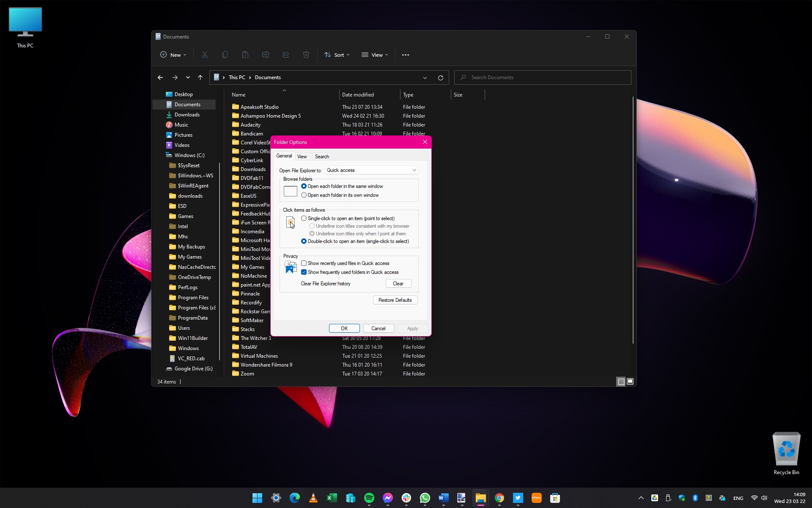This screenshot has width=812, height=508.
Task: Click the Microsoft Word taskbar icon
Action: click(x=442, y=498)
